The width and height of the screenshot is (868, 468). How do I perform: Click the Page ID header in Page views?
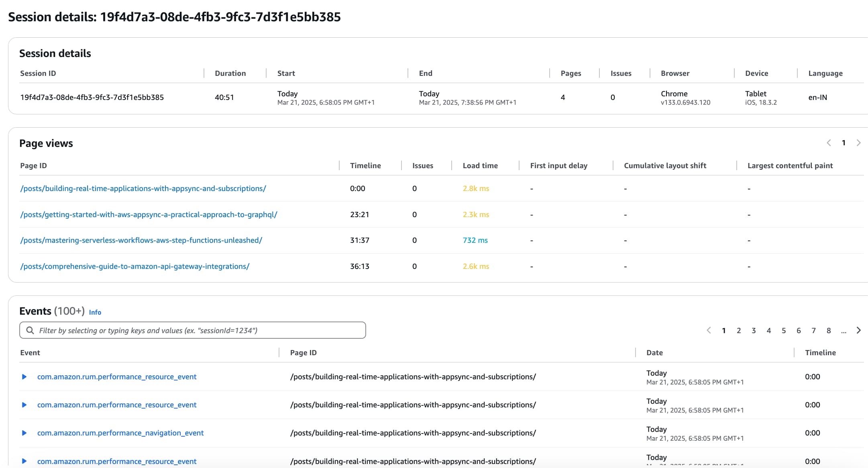pos(33,166)
